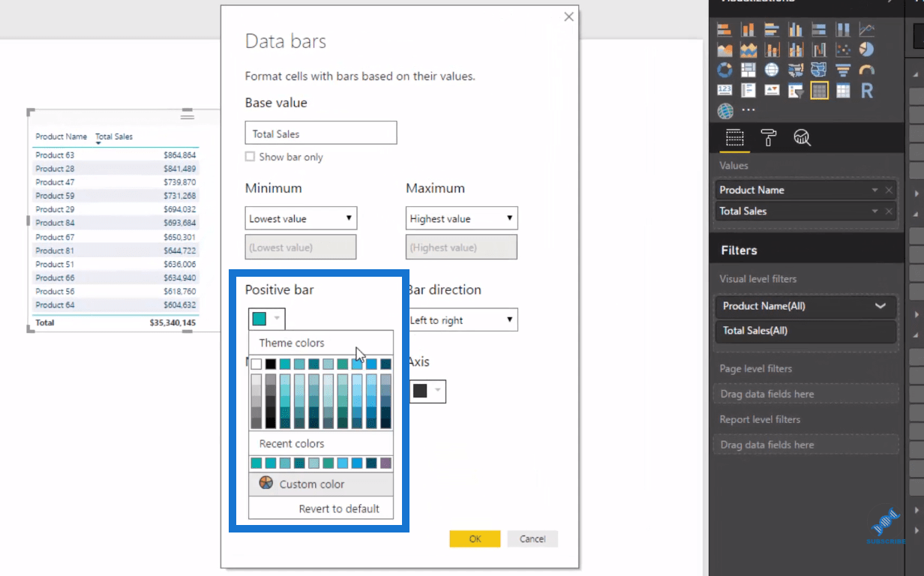The width and height of the screenshot is (924, 576).
Task: Select the matrix visual
Action: (x=843, y=91)
